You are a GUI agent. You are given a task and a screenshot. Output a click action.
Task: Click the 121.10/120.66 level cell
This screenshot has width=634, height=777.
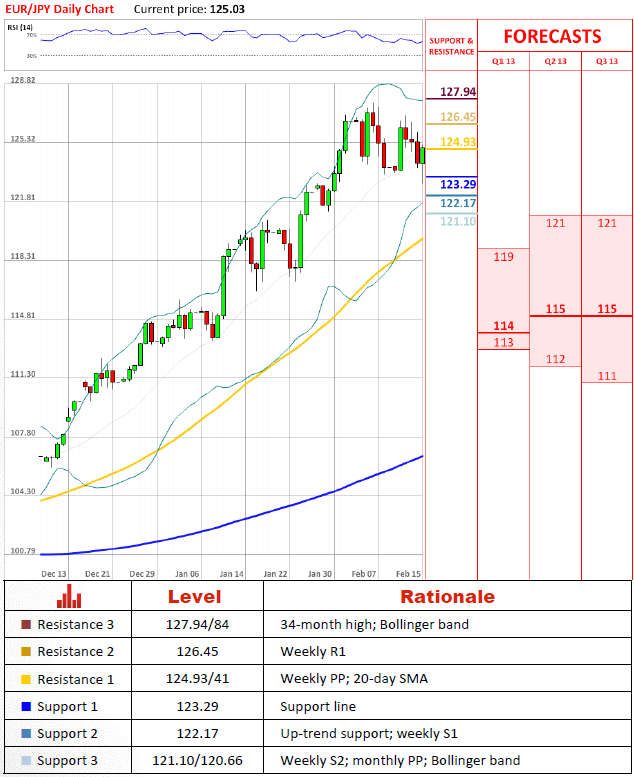(197, 761)
